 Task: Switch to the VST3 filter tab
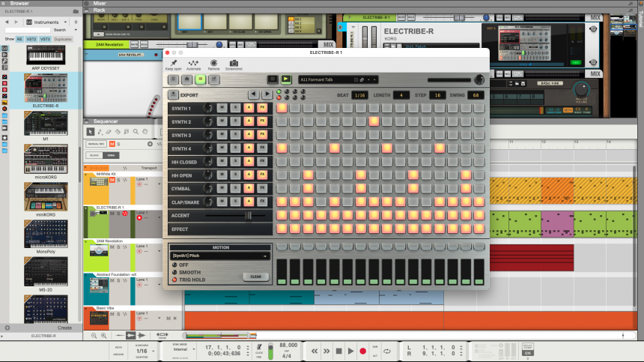pyautogui.click(x=45, y=38)
